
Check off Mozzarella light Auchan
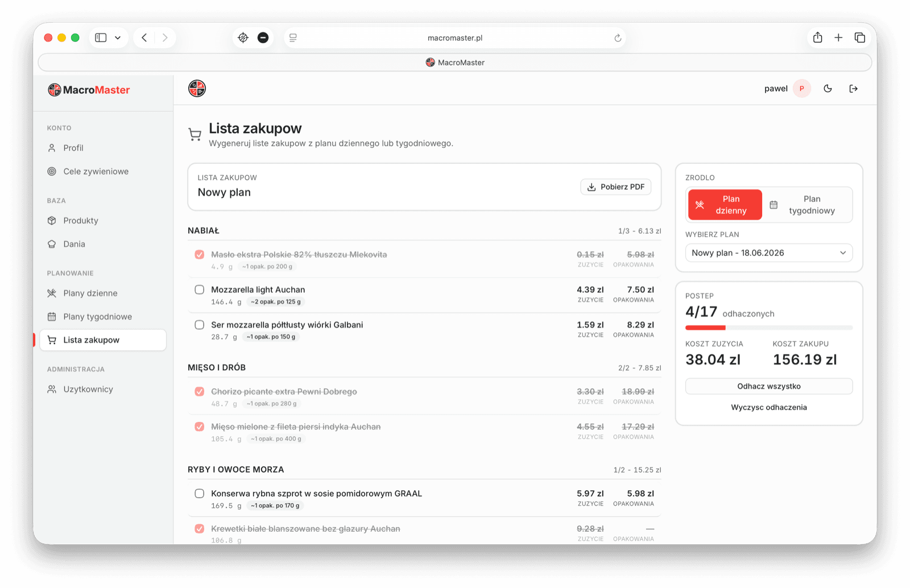[x=199, y=290]
